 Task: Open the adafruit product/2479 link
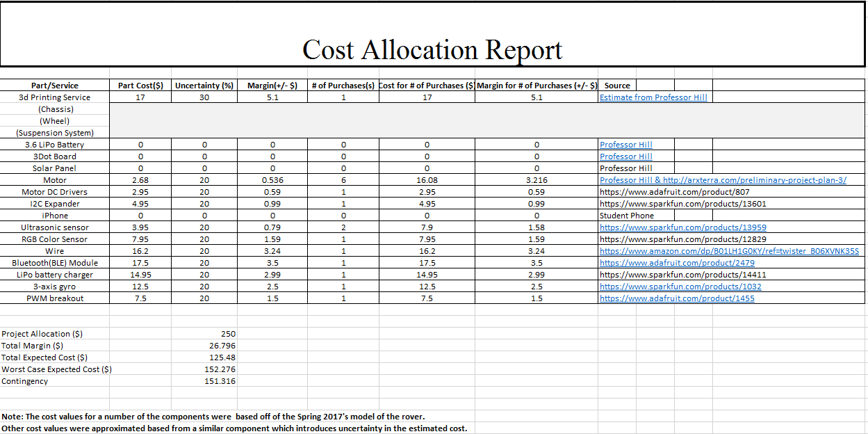coord(677,263)
